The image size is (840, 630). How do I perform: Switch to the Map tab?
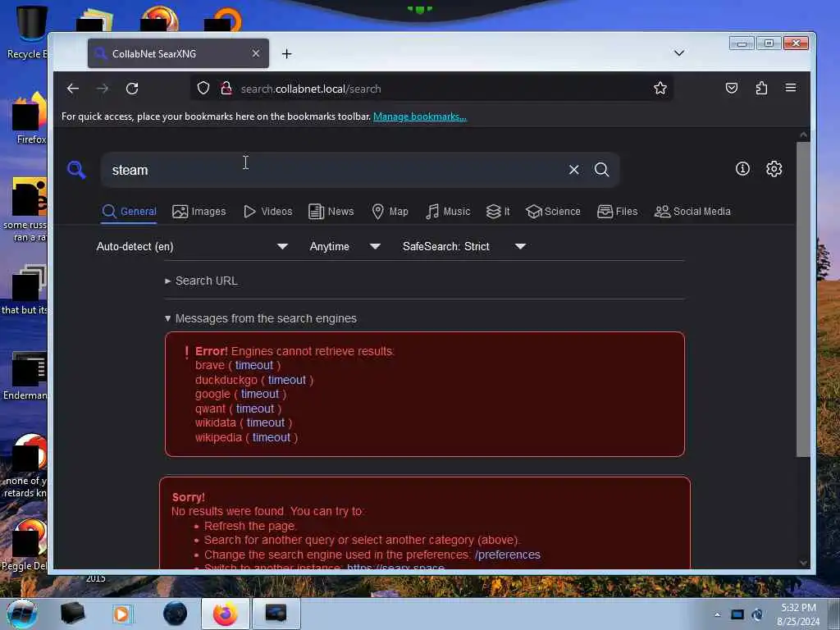(x=390, y=211)
